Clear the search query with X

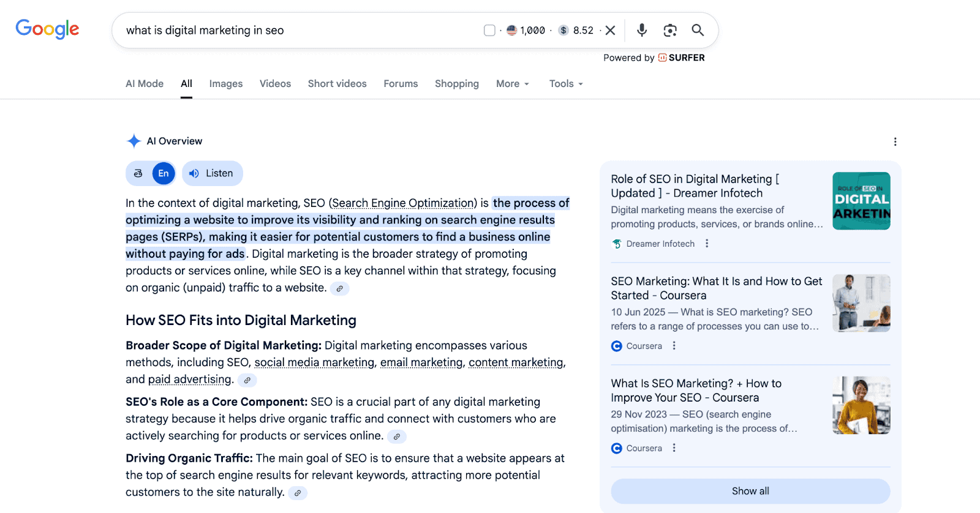tap(610, 30)
